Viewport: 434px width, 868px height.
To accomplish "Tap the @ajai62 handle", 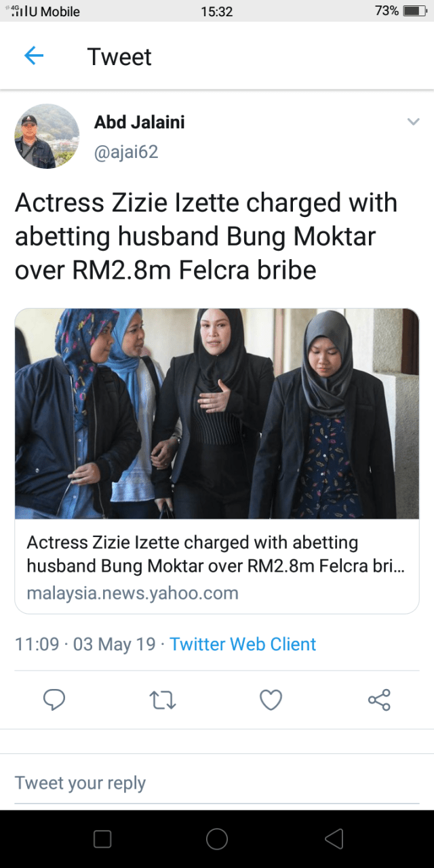I will pos(126,152).
